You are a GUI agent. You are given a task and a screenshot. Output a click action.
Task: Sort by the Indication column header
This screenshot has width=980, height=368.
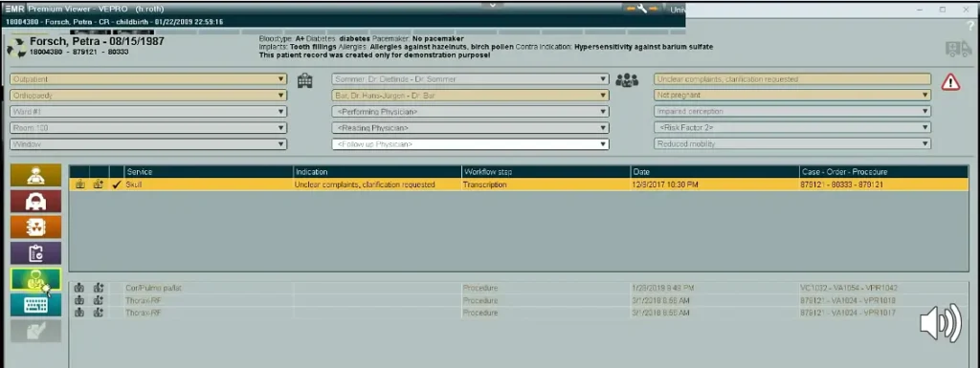(x=377, y=171)
